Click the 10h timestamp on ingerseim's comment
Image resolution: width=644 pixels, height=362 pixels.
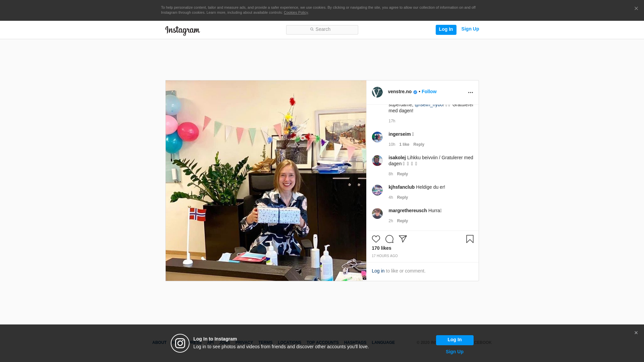[x=392, y=144]
